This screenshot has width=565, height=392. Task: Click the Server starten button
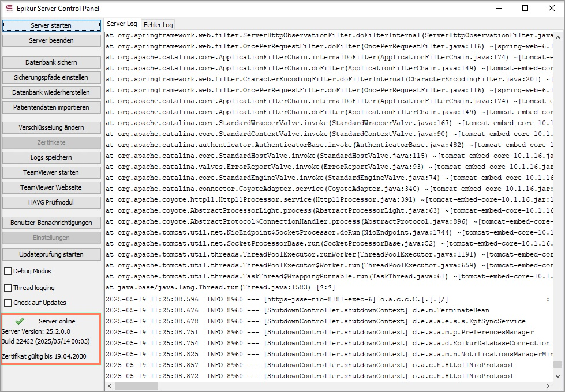point(51,25)
